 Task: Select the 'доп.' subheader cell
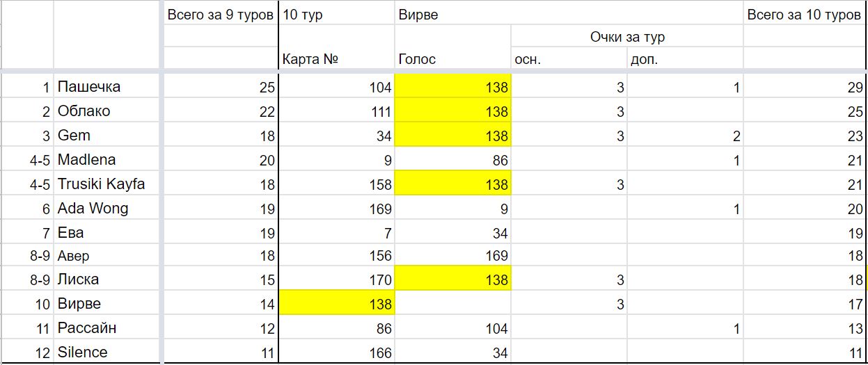685,59
